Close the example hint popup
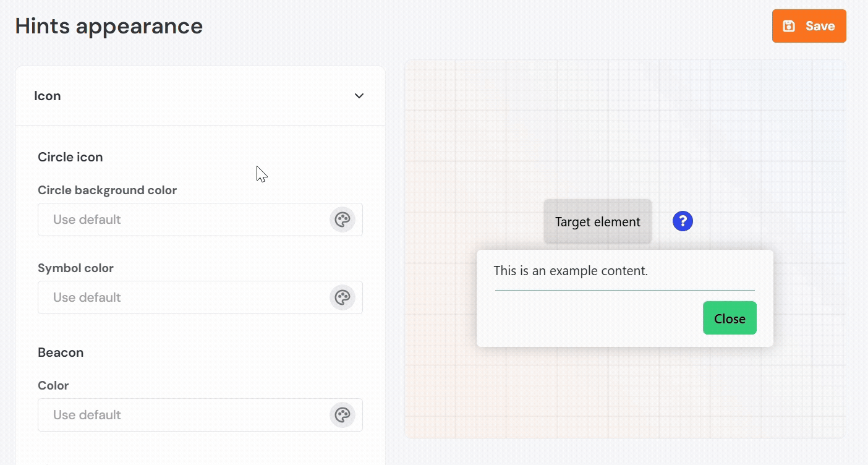This screenshot has height=465, width=868. coord(730,318)
